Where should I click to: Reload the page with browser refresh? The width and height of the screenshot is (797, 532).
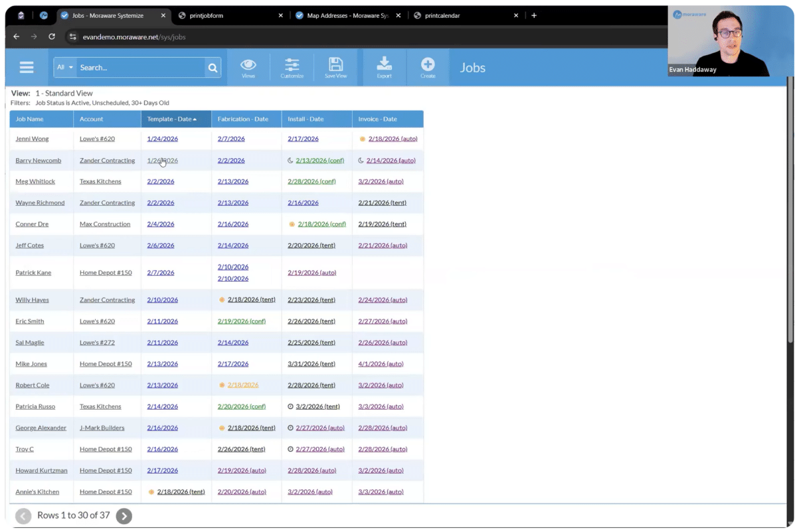52,37
